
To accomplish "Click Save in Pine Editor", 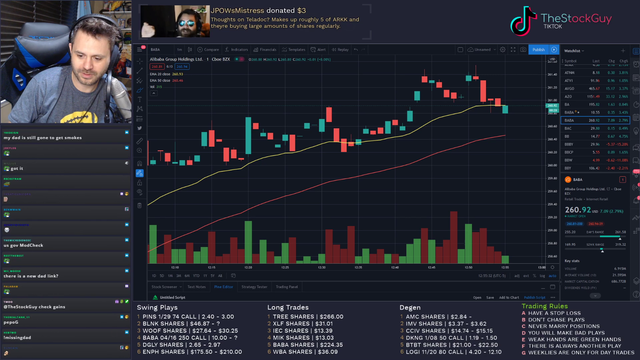I will [490, 298].
